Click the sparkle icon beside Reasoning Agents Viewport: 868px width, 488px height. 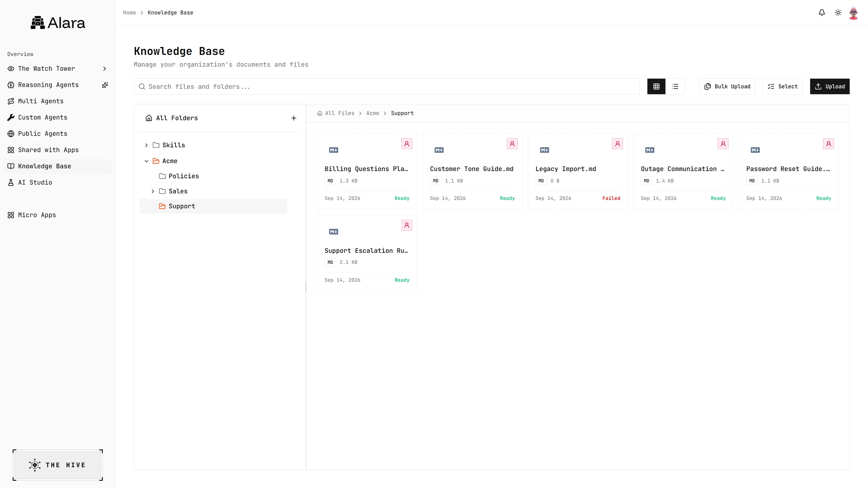(x=105, y=85)
